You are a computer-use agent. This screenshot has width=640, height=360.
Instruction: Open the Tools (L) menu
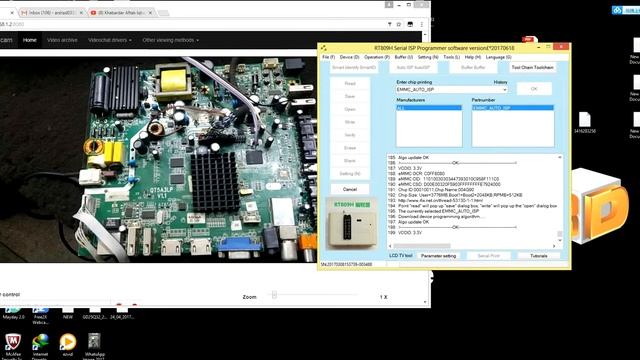point(451,57)
